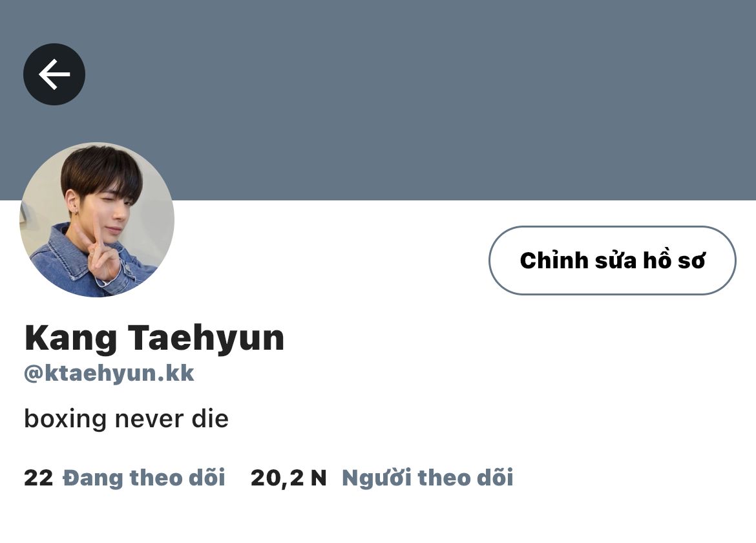Tap the white arrow inside the dark circle
756x543 pixels.
tap(54, 74)
